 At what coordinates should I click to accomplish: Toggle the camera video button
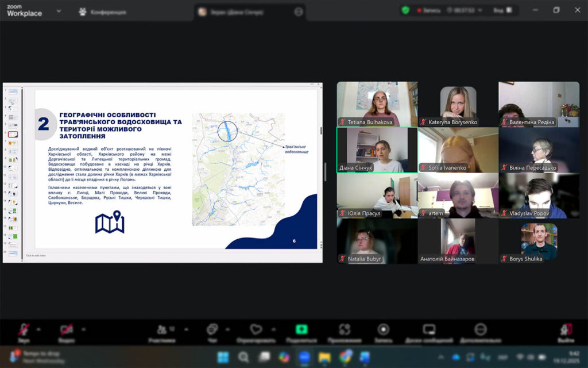click(67, 331)
